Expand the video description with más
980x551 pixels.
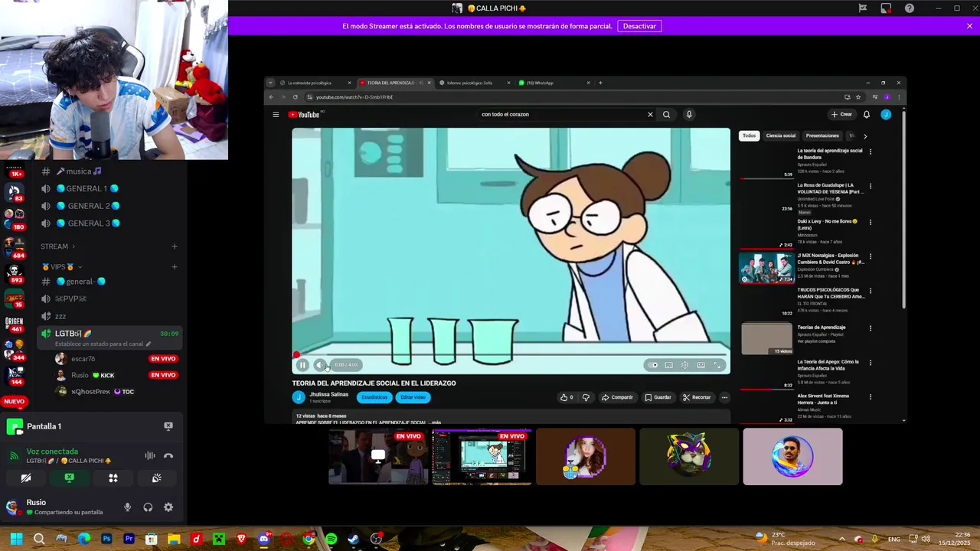[436, 422]
